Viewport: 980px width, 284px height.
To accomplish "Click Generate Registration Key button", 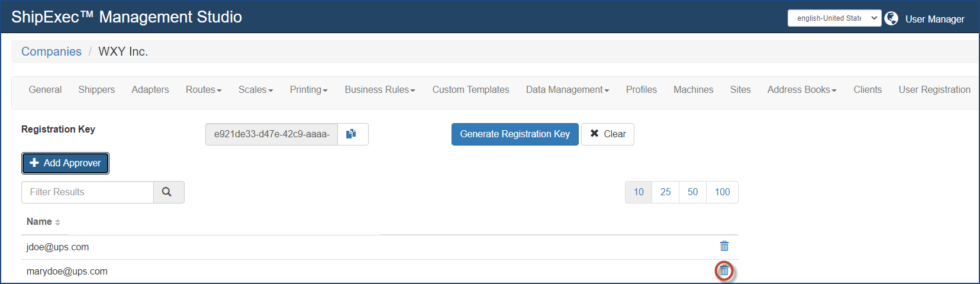I will click(515, 134).
